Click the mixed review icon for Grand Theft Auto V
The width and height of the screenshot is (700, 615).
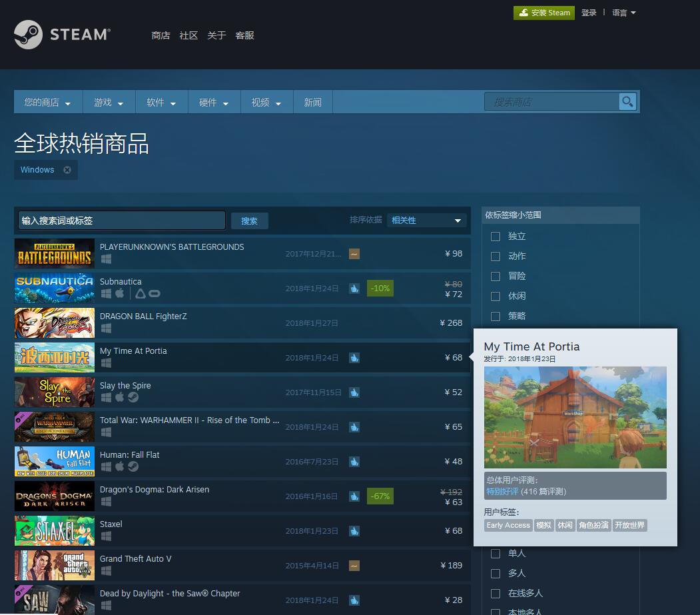[354, 566]
